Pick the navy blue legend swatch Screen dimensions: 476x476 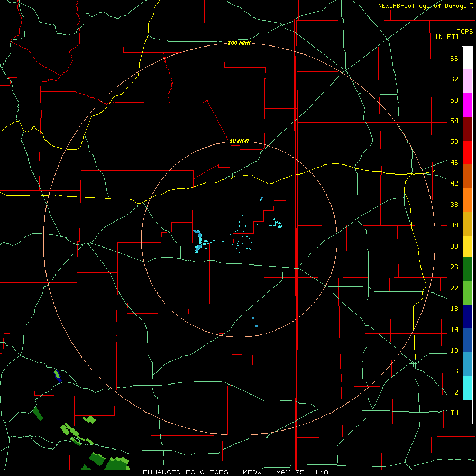point(467,317)
